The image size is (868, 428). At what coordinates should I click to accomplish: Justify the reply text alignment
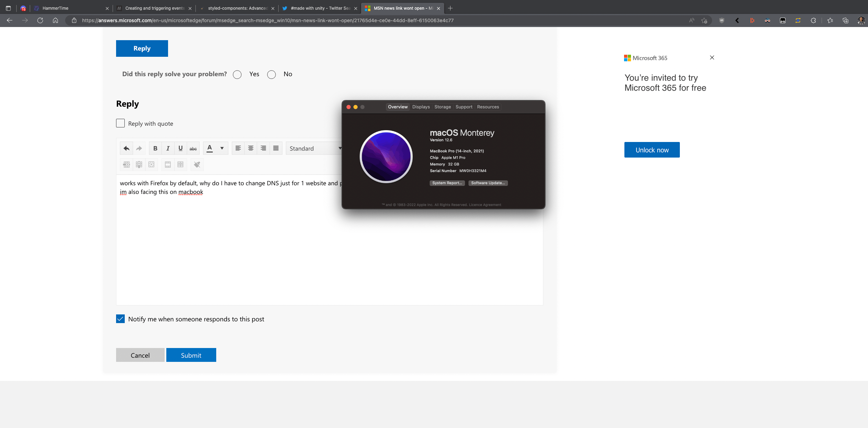(x=276, y=148)
